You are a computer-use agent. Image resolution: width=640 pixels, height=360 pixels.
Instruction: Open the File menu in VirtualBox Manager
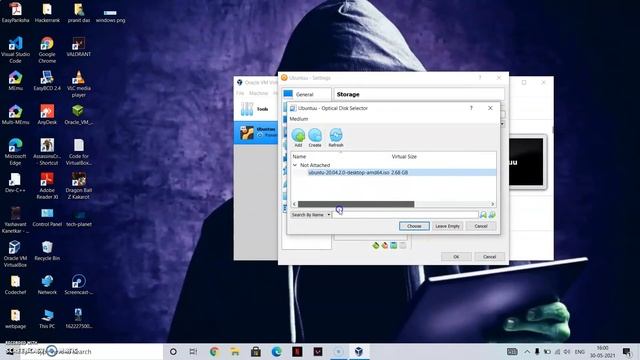[x=240, y=93]
